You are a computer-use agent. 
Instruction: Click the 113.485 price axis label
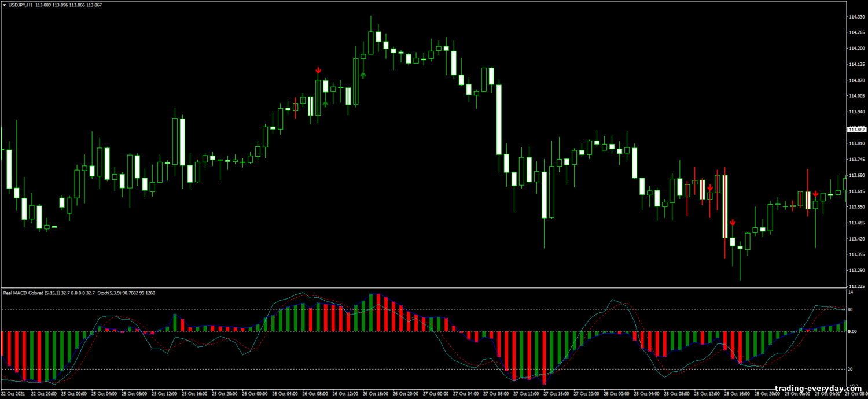856,223
